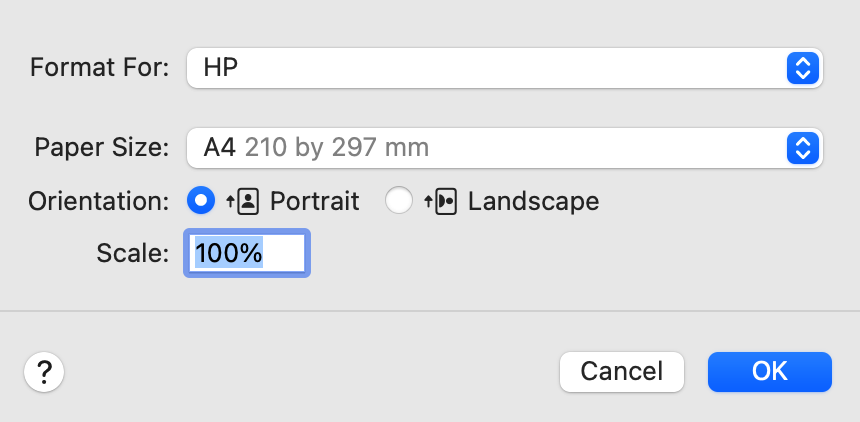Select the Portrait radio button
860x422 pixels.
[202, 201]
